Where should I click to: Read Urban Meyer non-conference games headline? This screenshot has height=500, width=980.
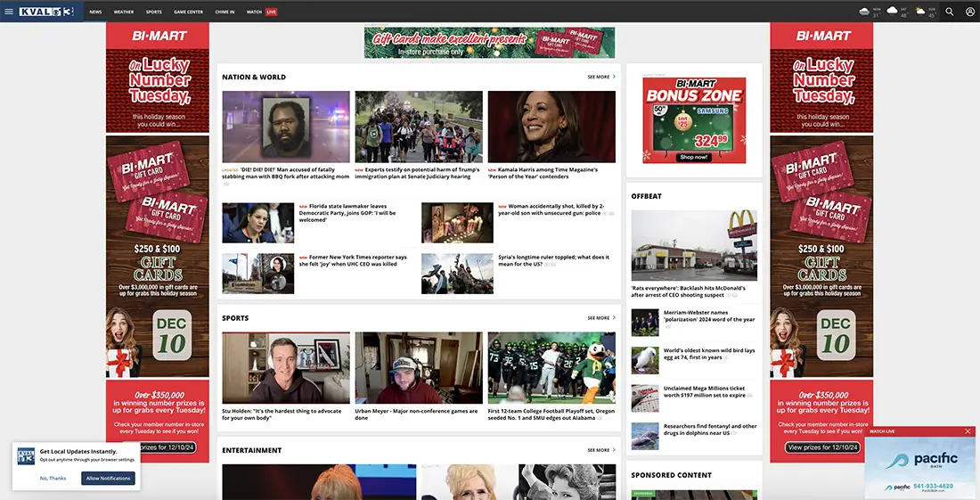(416, 414)
